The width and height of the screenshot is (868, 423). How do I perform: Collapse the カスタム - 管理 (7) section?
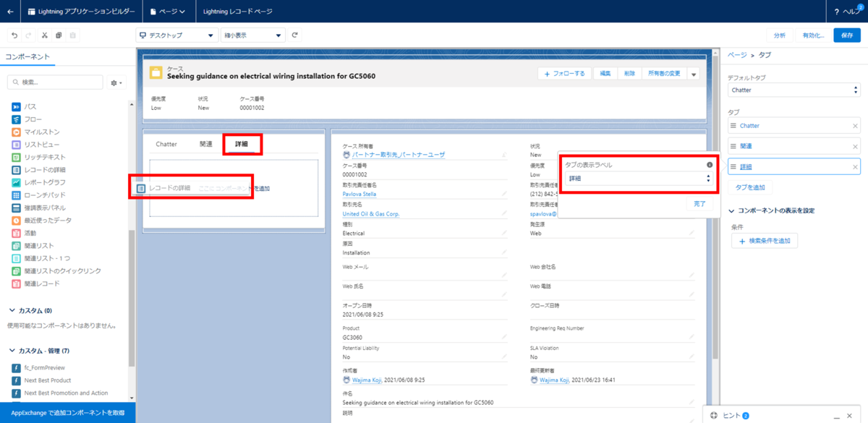click(x=12, y=351)
